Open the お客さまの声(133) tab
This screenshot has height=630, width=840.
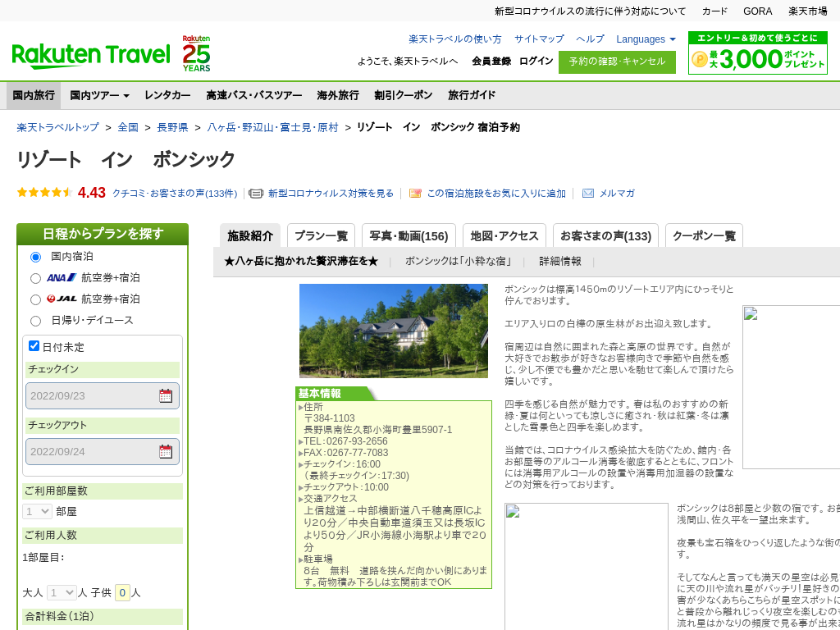click(x=605, y=235)
